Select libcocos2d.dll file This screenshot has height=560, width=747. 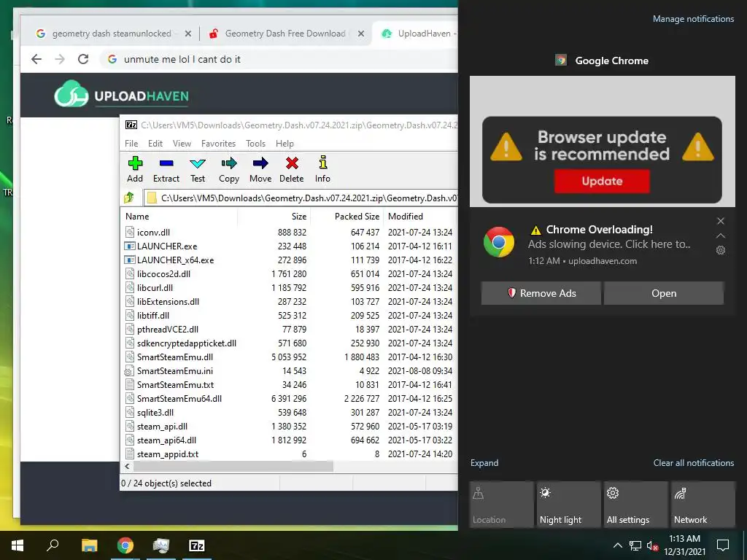pos(163,274)
